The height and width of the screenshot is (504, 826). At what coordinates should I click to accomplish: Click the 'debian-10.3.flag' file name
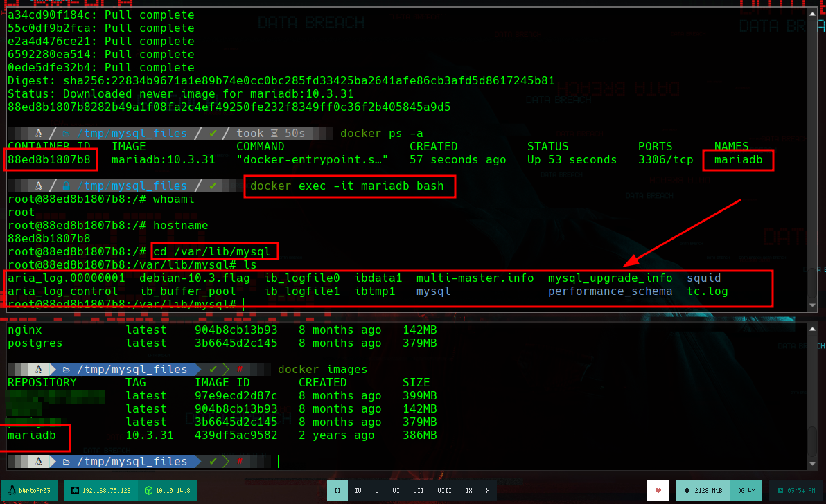(x=195, y=278)
